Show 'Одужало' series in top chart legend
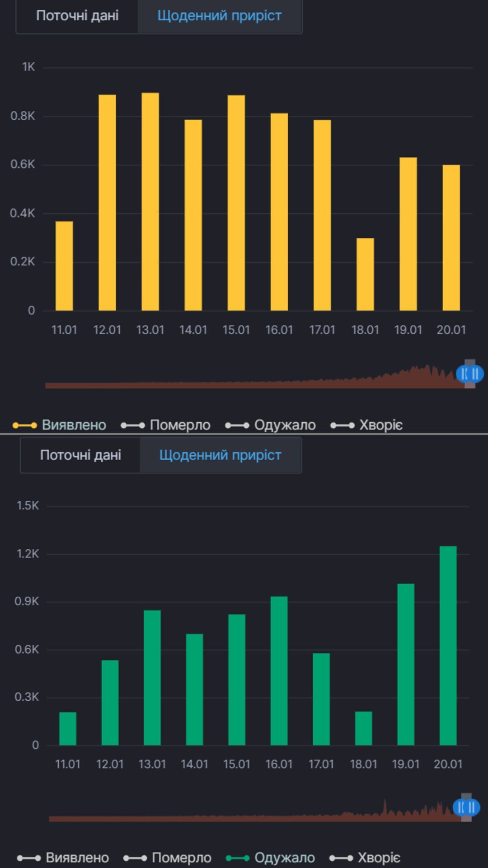Screen dimensions: 488x868 pyautogui.click(x=271, y=425)
